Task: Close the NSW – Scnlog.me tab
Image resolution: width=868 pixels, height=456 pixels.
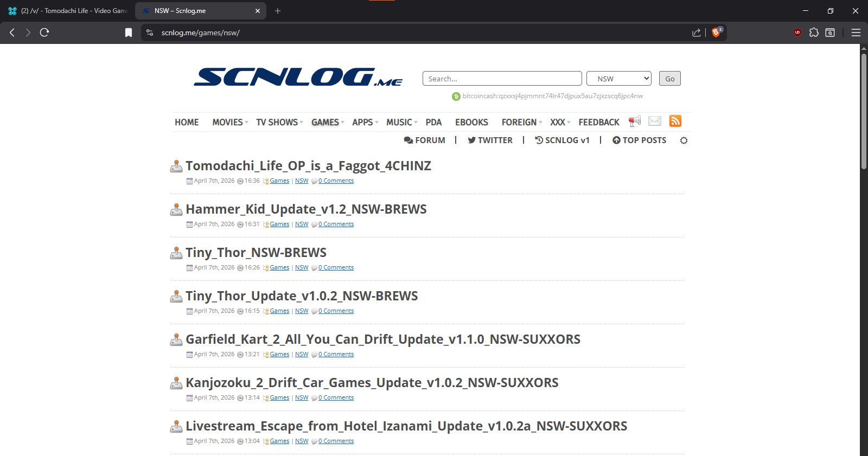Action: coord(258,11)
